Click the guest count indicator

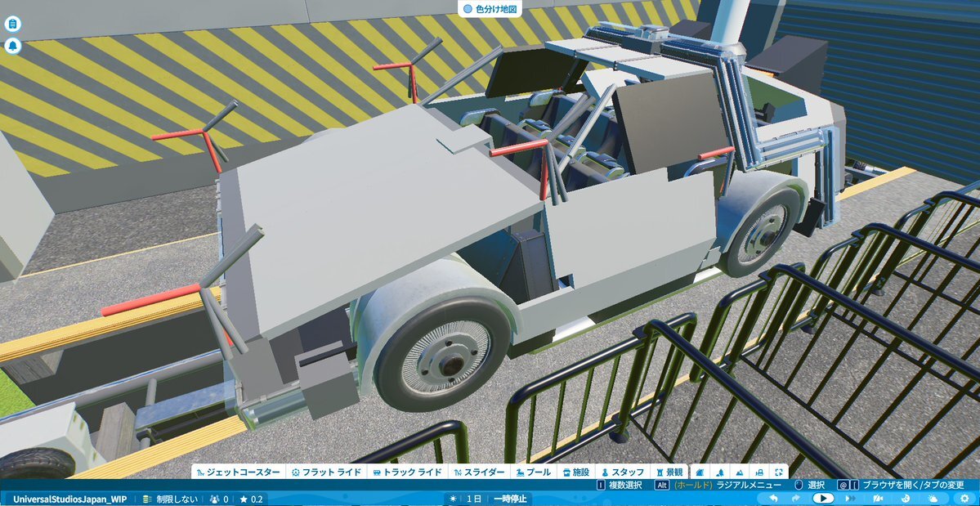tap(219, 499)
